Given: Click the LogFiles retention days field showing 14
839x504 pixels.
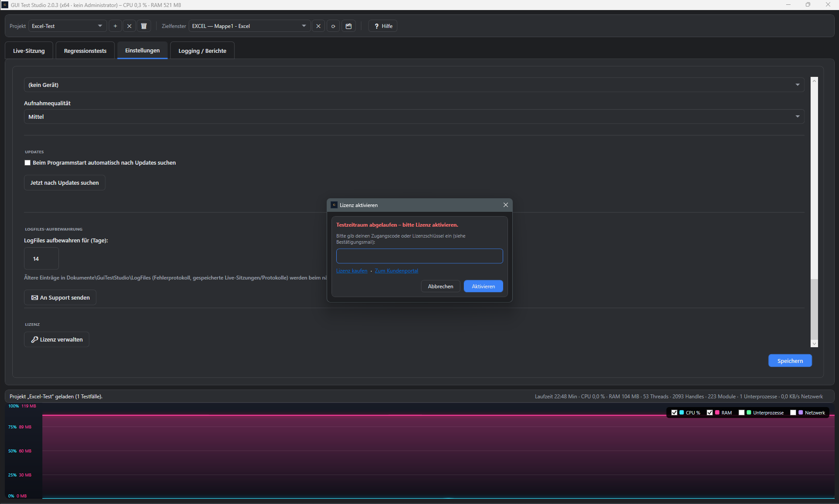Looking at the screenshot, I should click(x=41, y=259).
